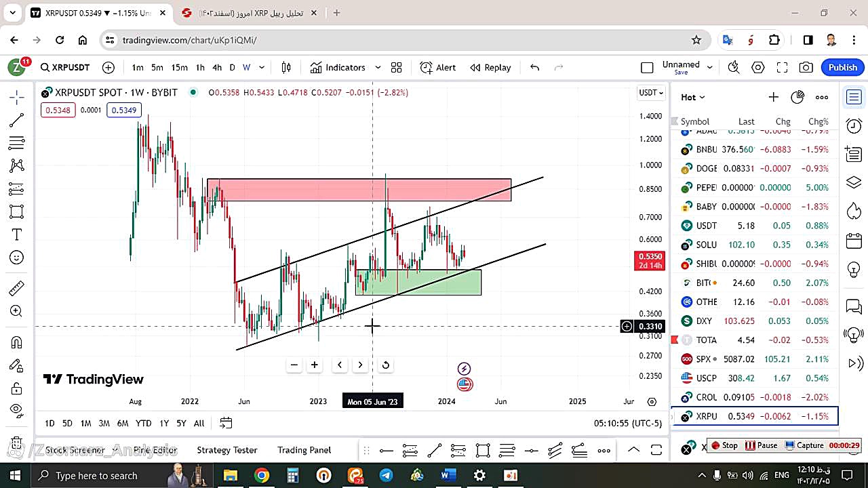Expand the time interval dropdown arrow

(x=262, y=67)
